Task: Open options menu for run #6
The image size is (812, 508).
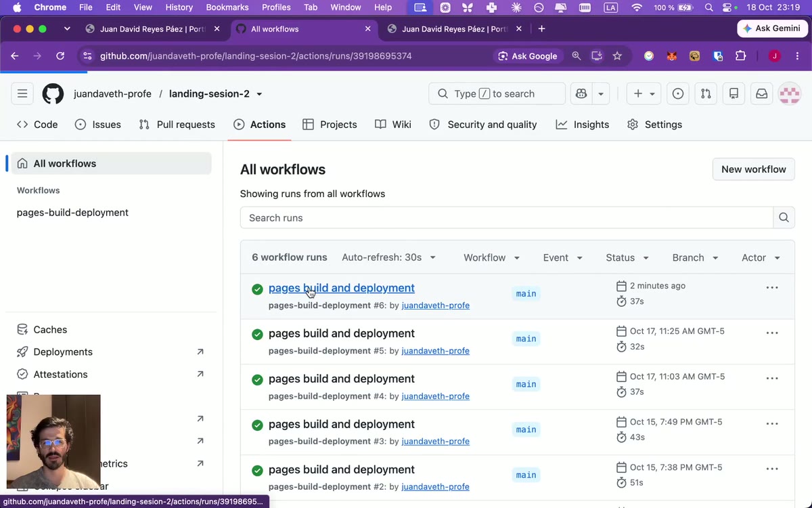Action: [x=772, y=288]
